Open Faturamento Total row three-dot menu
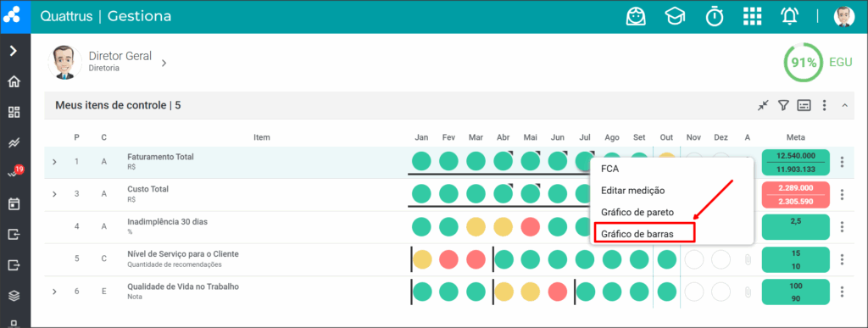The image size is (868, 328). [842, 162]
